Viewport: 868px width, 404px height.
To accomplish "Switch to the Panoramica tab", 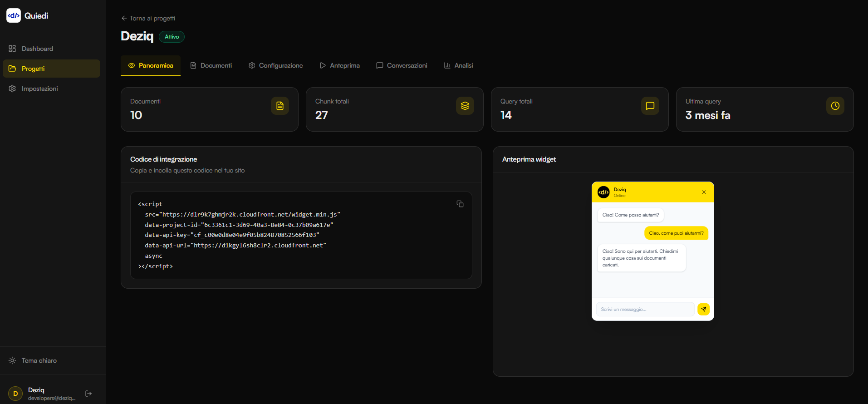I will coord(151,65).
